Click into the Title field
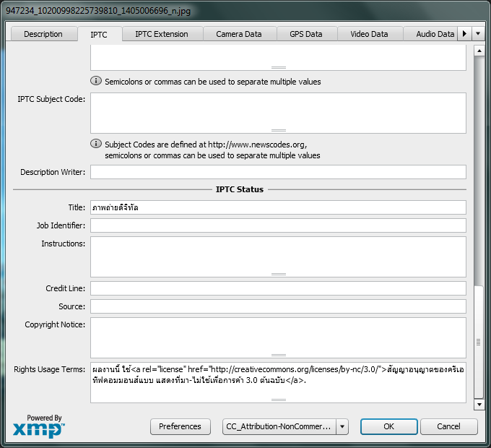The width and height of the screenshot is (491, 448). coord(278,207)
